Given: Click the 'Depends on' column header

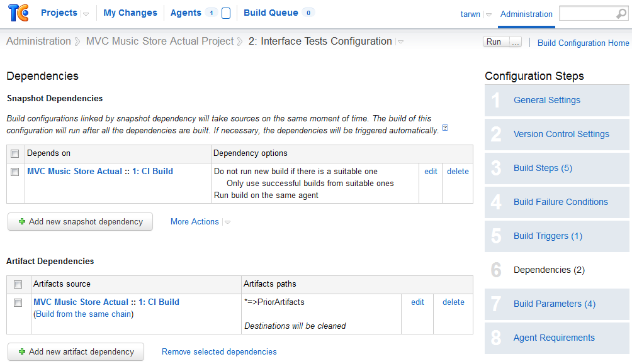Looking at the screenshot, I should point(48,153).
